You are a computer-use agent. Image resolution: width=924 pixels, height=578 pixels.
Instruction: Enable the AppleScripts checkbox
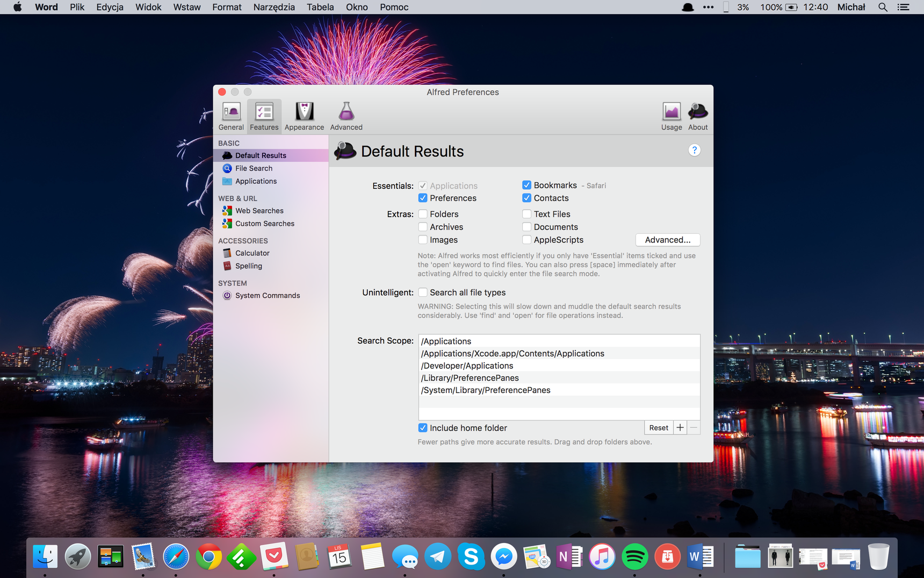tap(526, 240)
